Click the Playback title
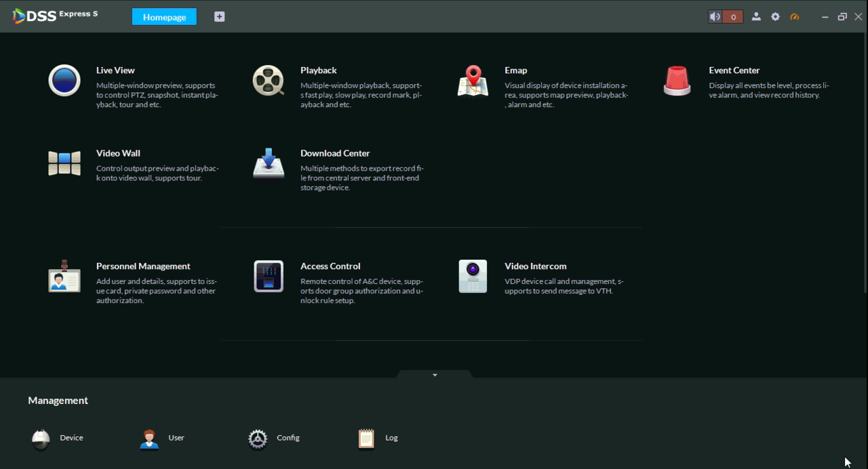868x469 pixels. (x=319, y=70)
